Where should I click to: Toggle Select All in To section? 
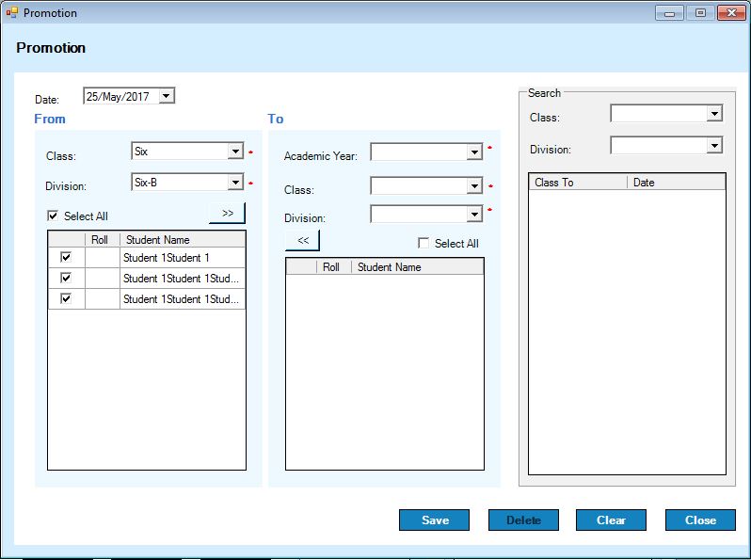(x=424, y=244)
